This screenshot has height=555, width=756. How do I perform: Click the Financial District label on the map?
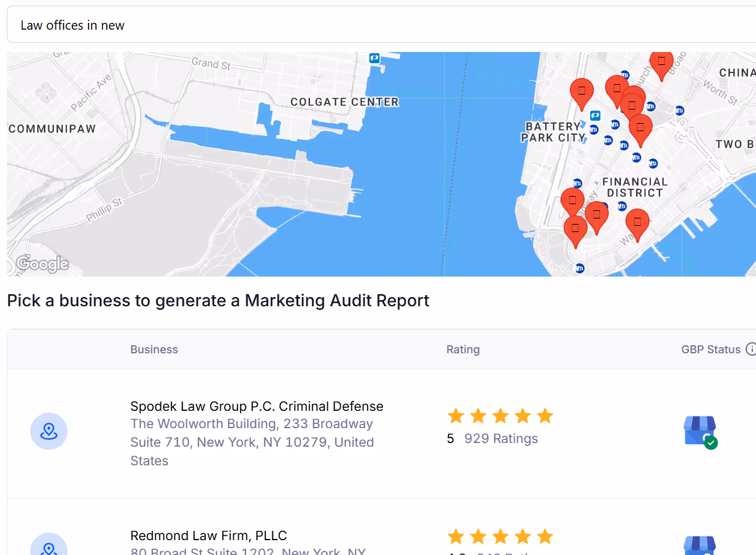pos(635,187)
